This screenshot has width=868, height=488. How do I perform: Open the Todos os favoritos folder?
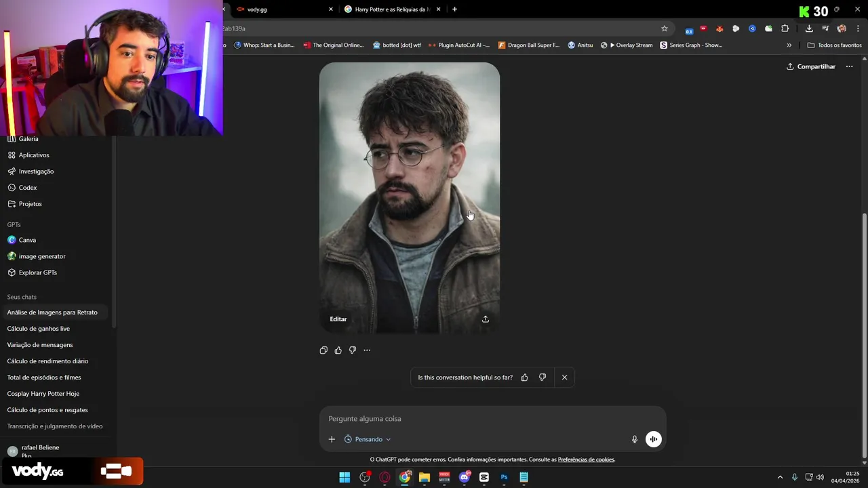834,45
